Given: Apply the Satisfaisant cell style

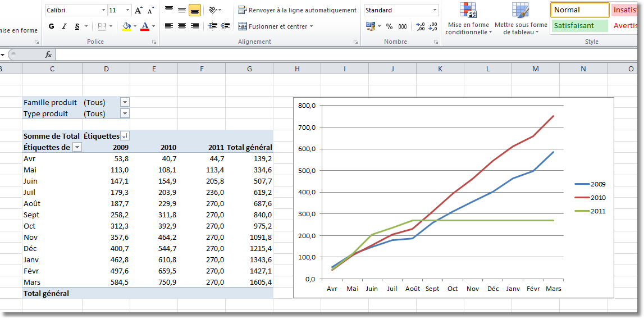Looking at the screenshot, I should (x=579, y=26).
